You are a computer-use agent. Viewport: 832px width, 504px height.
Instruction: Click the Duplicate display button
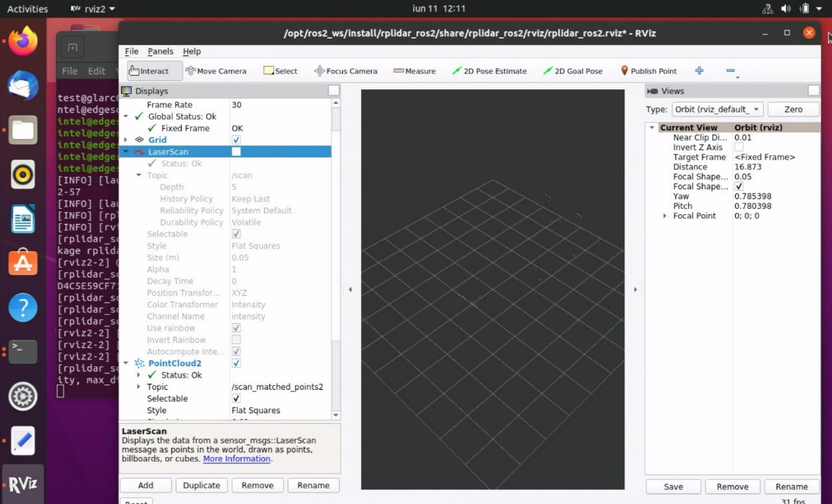[x=201, y=485]
